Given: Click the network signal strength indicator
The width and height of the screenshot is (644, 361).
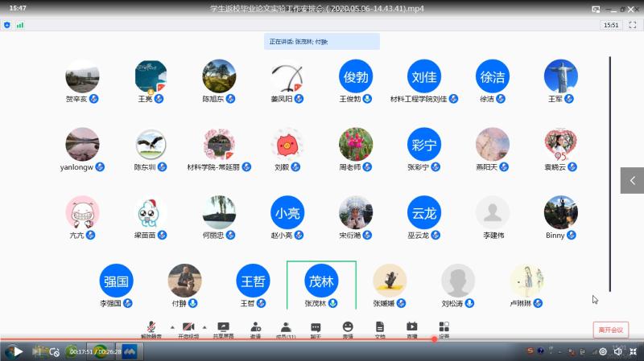Looking at the screenshot, I should click(x=20, y=25).
